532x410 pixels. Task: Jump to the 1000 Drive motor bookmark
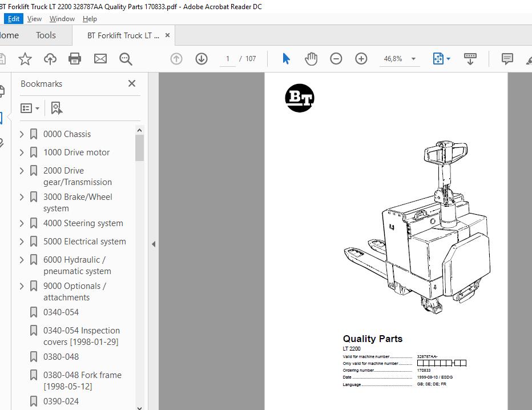[x=76, y=152]
